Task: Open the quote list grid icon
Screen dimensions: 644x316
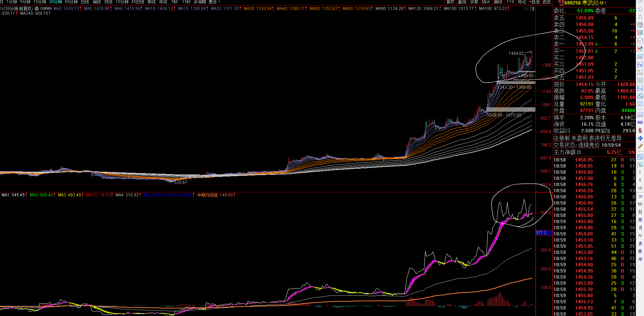Action: click(640, 33)
